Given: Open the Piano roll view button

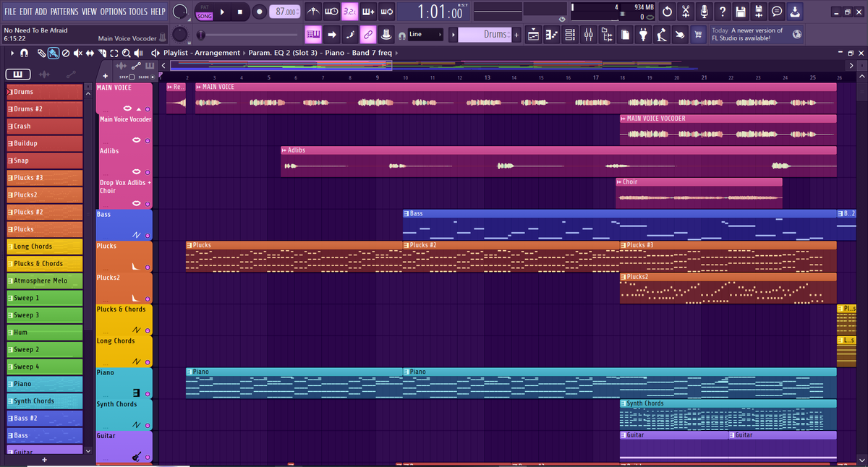Looking at the screenshot, I should pyautogui.click(x=551, y=35).
